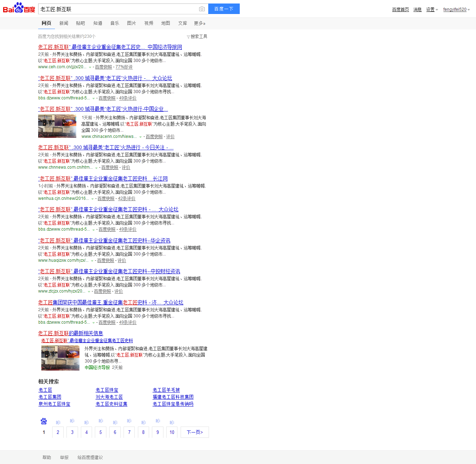Go to results page 2
Screen dimensions: 476x464
tap(58, 432)
